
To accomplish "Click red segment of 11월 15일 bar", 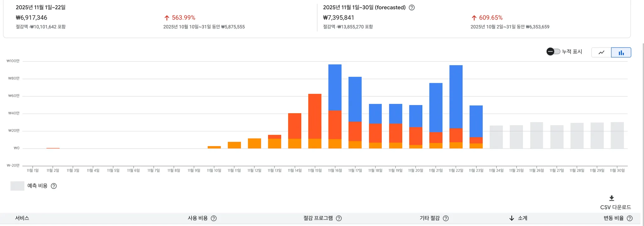I will 315,116.
